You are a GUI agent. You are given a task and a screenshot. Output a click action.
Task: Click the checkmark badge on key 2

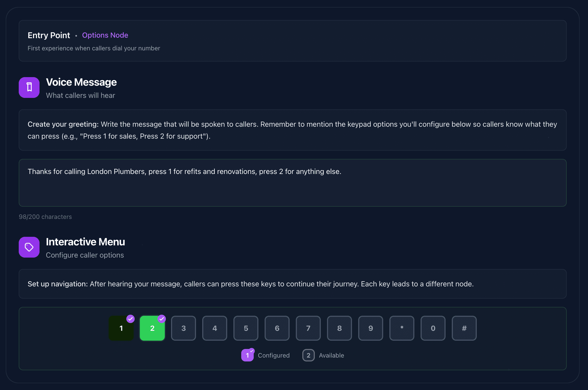pyautogui.click(x=162, y=319)
